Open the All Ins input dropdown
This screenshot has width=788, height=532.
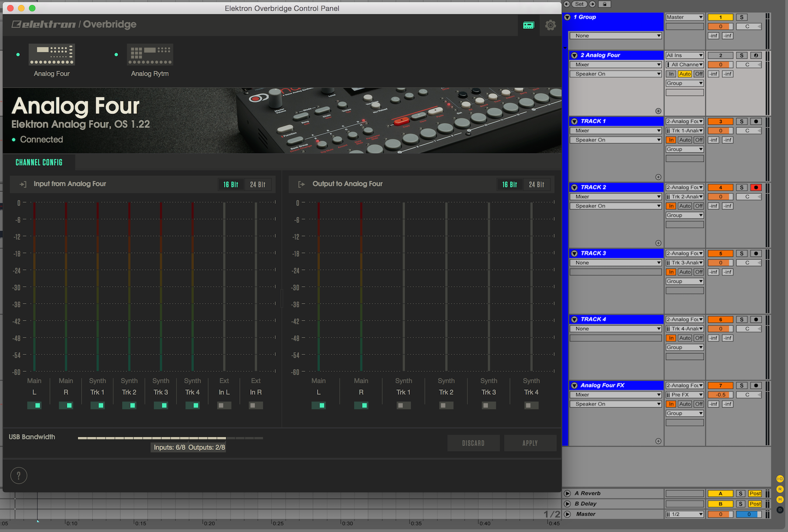click(685, 55)
